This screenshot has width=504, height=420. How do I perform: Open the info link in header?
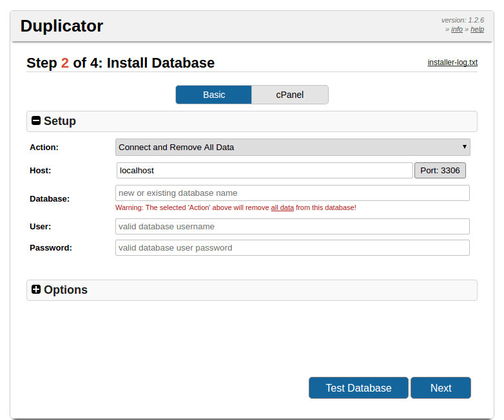click(456, 29)
